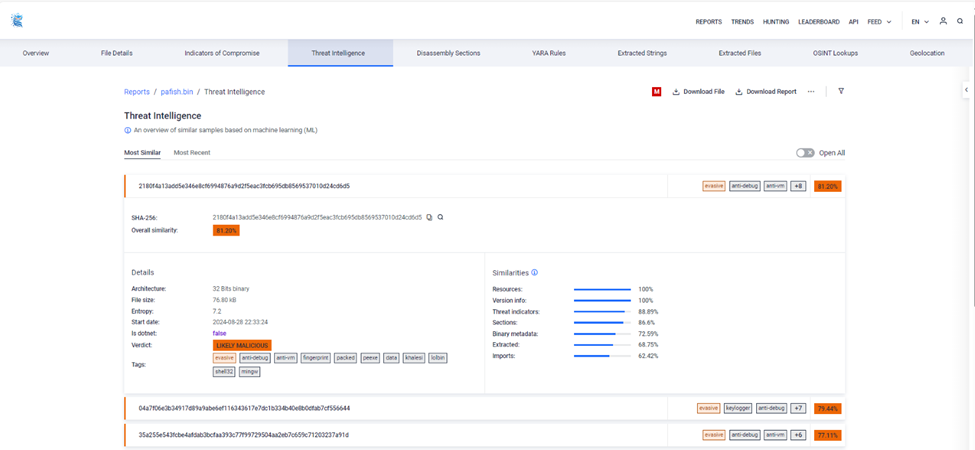Expand the right side panel arrow

pos(966,90)
